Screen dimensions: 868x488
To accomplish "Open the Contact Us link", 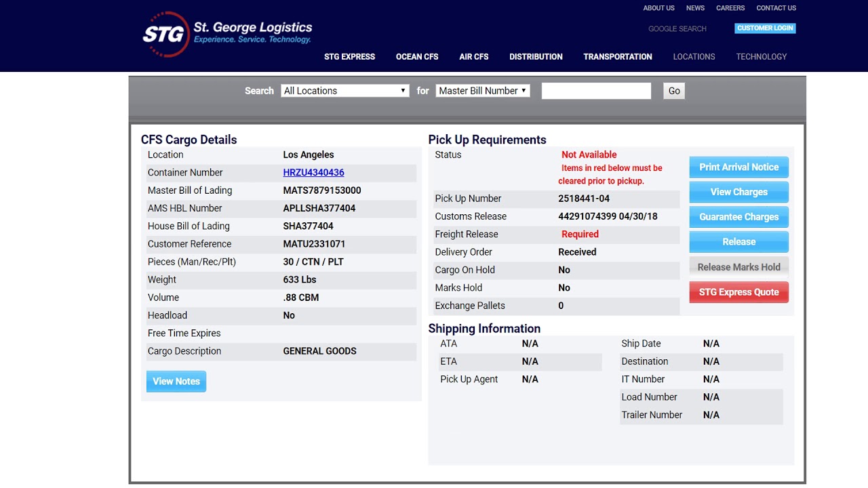I will tap(776, 8).
